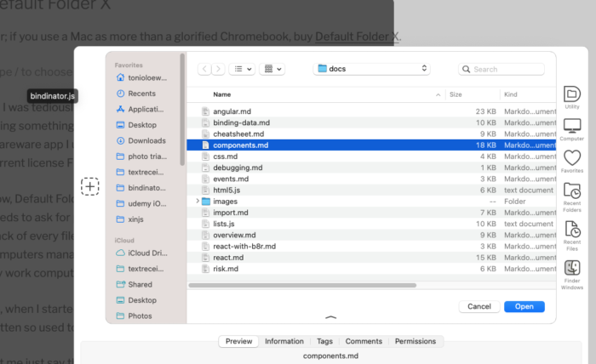Expand the images folder disclosure arrow
This screenshot has width=596, height=364.
198,202
